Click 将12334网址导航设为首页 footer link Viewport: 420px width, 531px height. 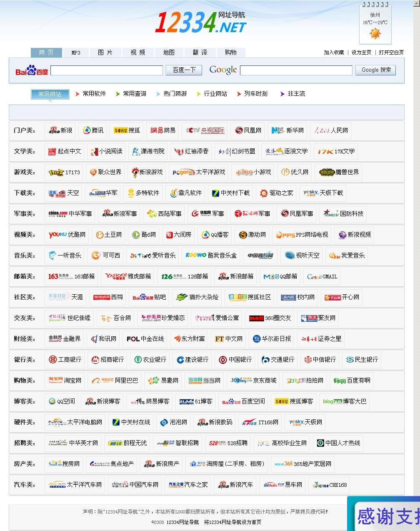click(x=232, y=522)
